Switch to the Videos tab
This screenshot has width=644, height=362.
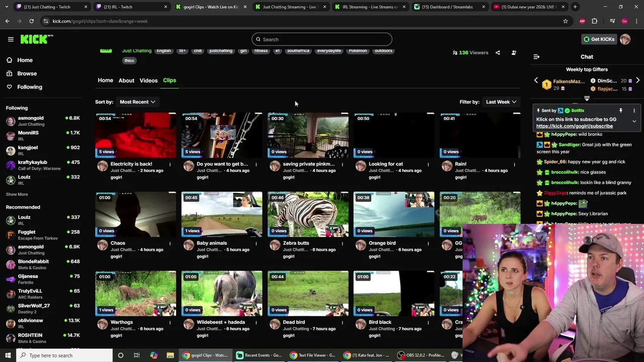point(148,80)
